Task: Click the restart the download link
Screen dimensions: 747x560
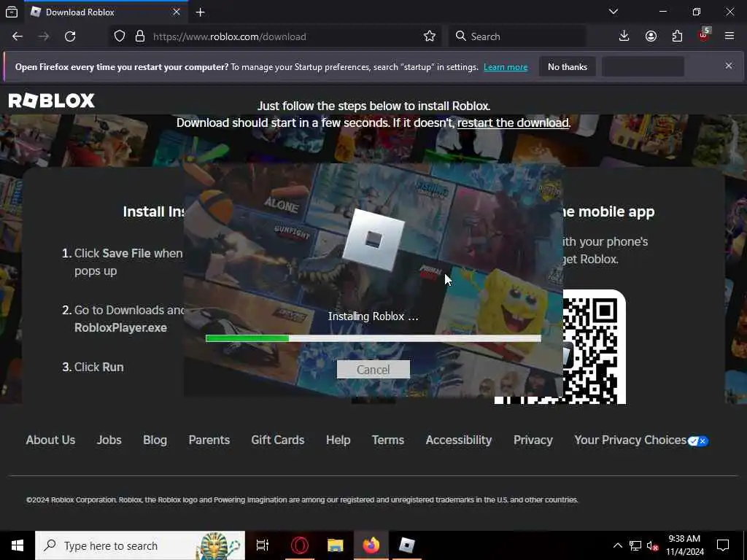Action: tap(513, 122)
